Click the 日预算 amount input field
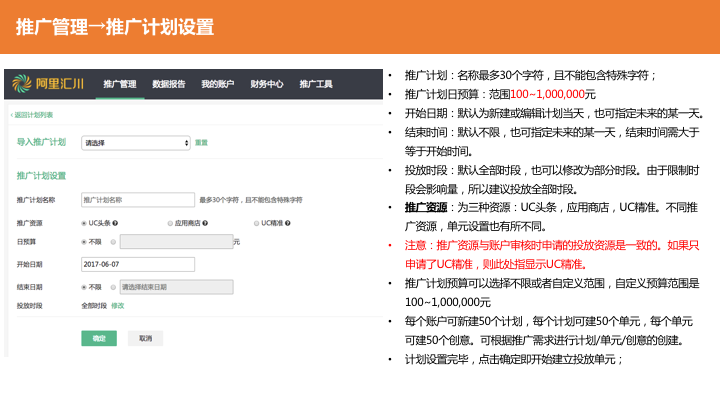 (x=176, y=242)
